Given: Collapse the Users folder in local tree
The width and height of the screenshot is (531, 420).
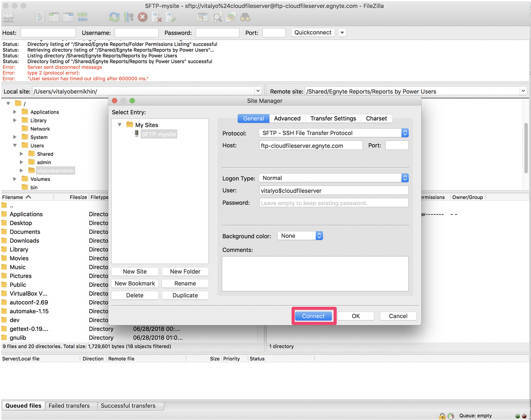Looking at the screenshot, I should (x=15, y=145).
